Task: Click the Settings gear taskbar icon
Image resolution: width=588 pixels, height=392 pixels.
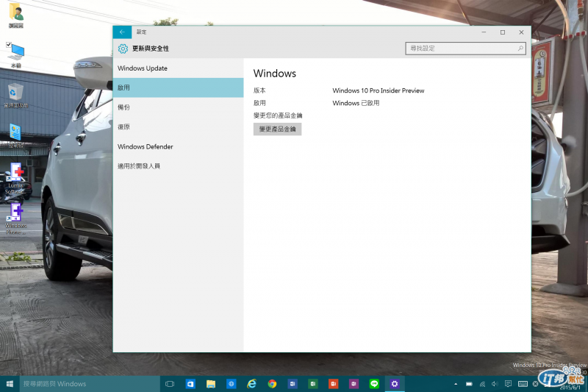Action: pyautogui.click(x=395, y=384)
